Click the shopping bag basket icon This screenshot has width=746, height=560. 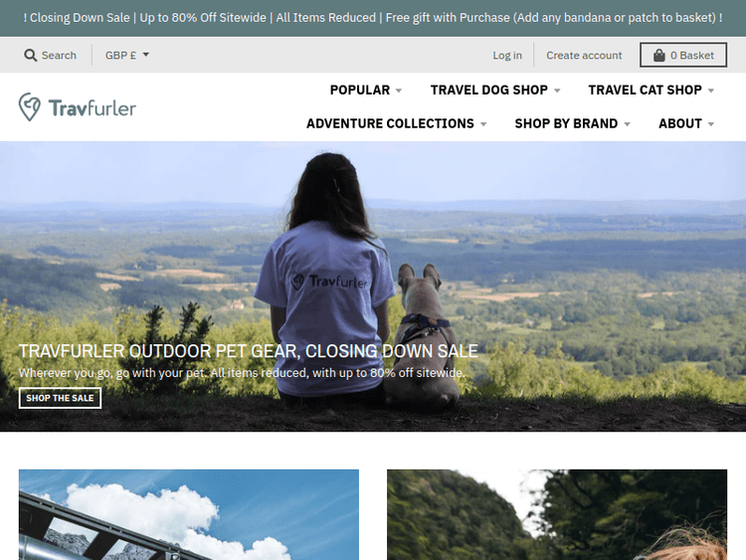[x=658, y=55]
